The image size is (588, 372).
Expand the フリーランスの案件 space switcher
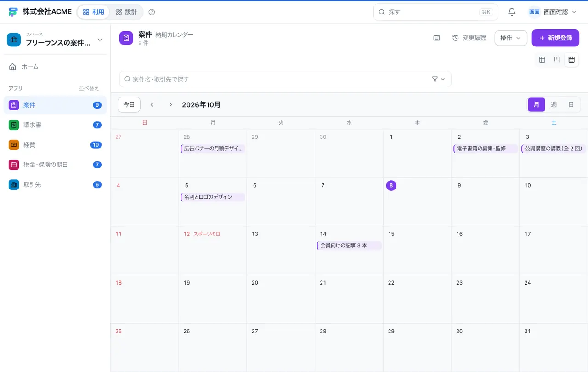[x=55, y=40]
